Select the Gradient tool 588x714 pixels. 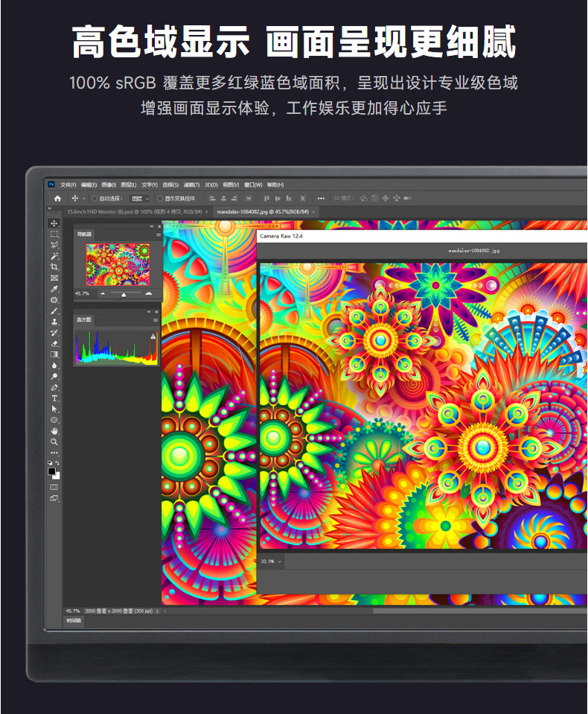pyautogui.click(x=54, y=354)
